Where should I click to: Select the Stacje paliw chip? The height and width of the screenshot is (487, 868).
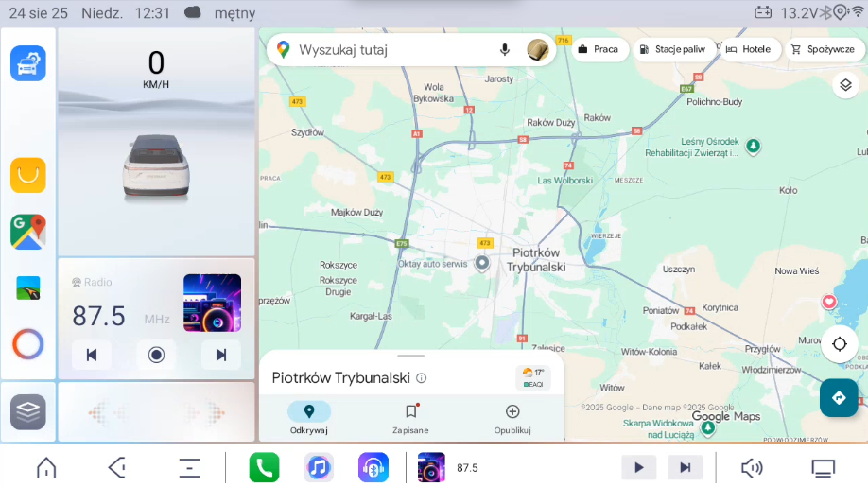tap(673, 49)
